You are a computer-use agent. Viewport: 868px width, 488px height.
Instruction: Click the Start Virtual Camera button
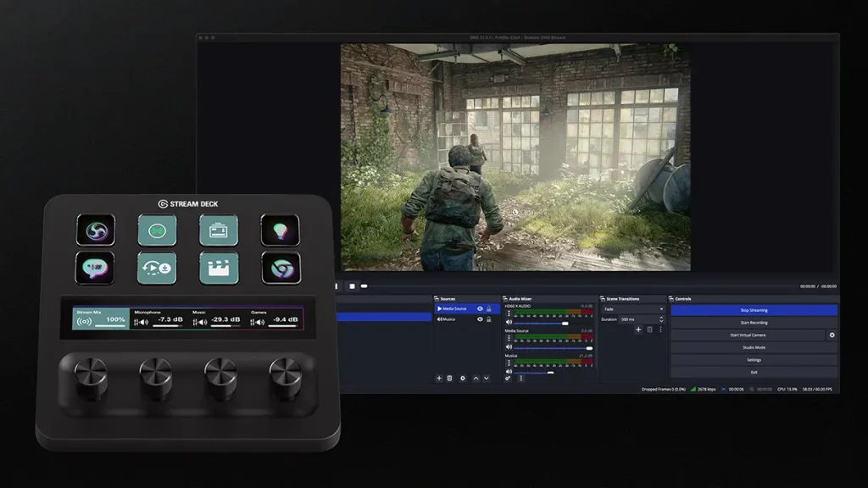748,335
